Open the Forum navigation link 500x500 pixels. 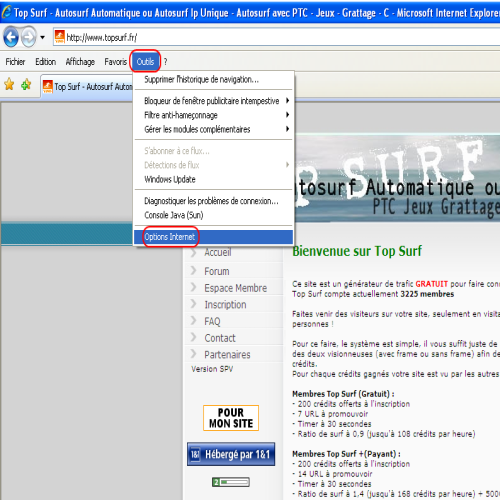pos(217,271)
